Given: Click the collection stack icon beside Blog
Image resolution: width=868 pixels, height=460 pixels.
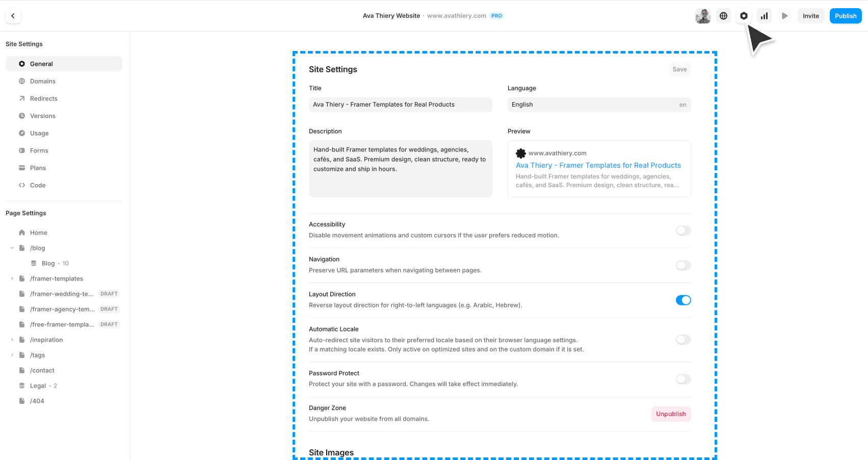Looking at the screenshot, I should (34, 263).
